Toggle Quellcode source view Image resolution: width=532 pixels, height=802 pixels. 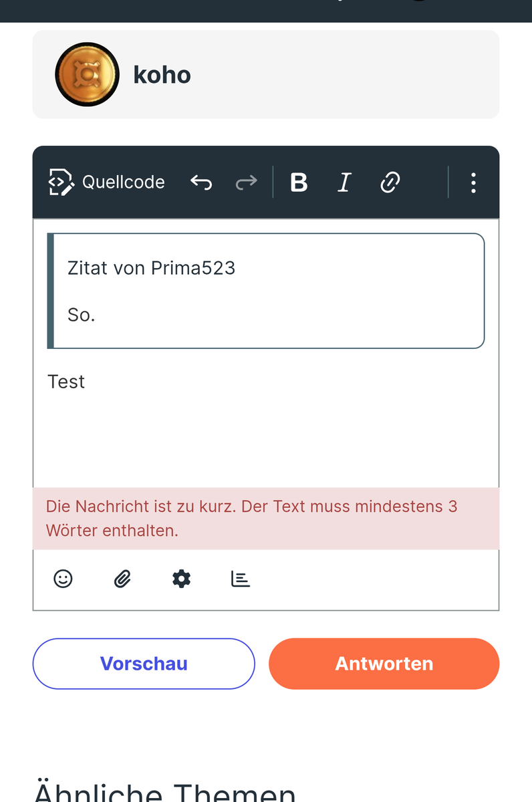[107, 182]
